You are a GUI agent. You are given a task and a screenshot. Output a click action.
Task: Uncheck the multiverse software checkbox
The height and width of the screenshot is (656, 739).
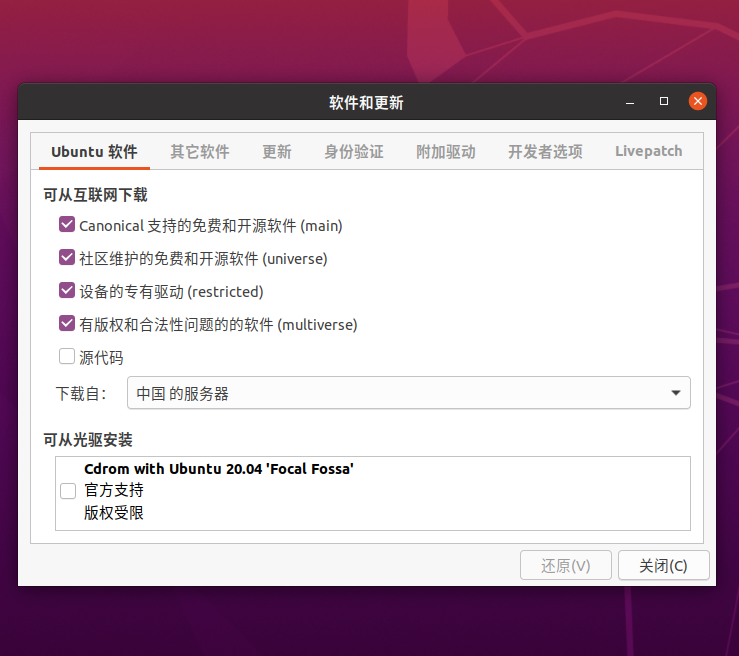point(67,324)
